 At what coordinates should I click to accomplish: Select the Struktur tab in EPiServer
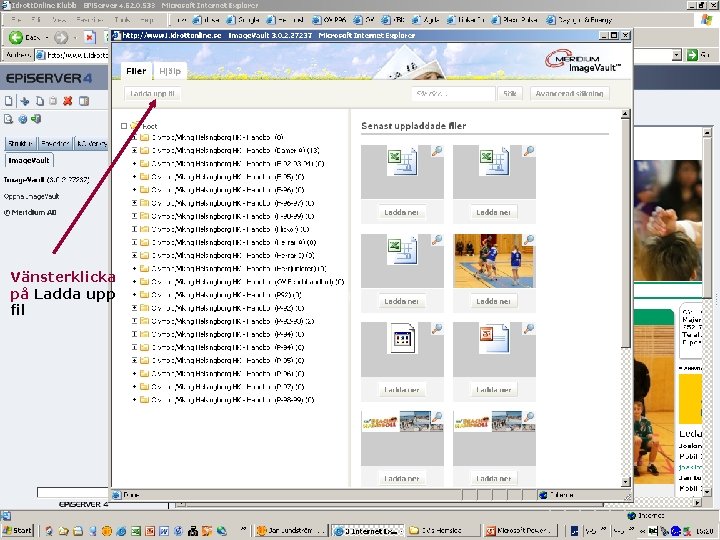pyautogui.click(x=20, y=144)
